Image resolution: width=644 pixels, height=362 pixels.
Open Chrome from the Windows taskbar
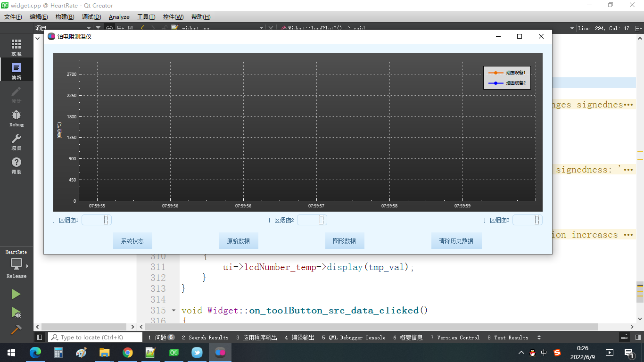click(127, 353)
